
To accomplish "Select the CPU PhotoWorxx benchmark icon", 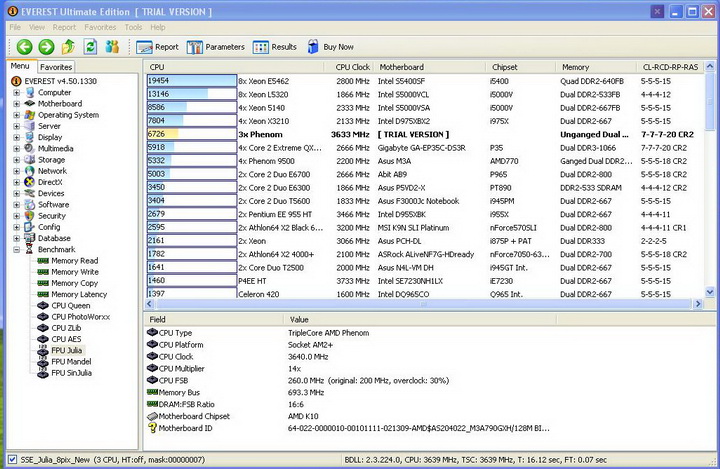I will tap(43, 316).
